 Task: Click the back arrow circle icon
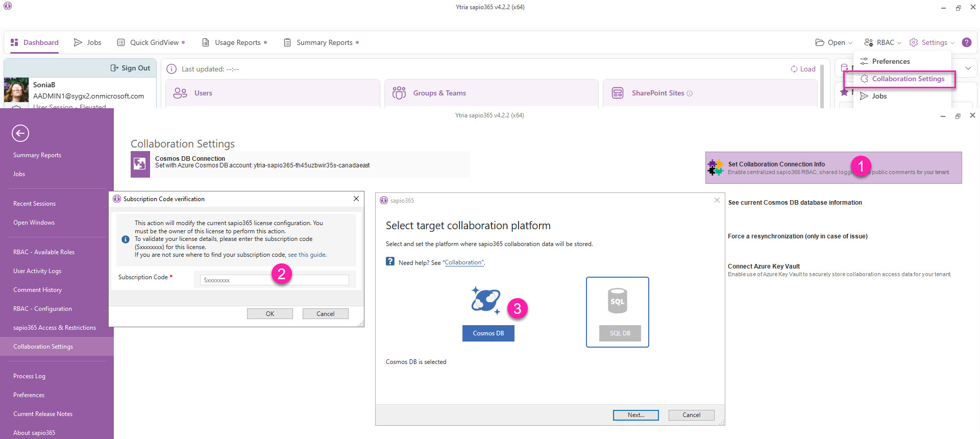(20, 133)
